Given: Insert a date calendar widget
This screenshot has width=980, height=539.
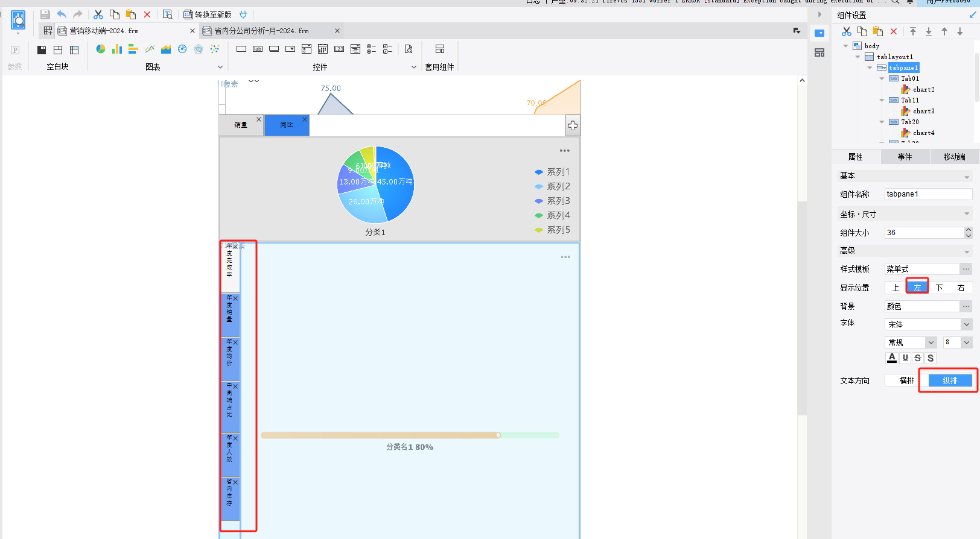Looking at the screenshot, I should (x=323, y=49).
